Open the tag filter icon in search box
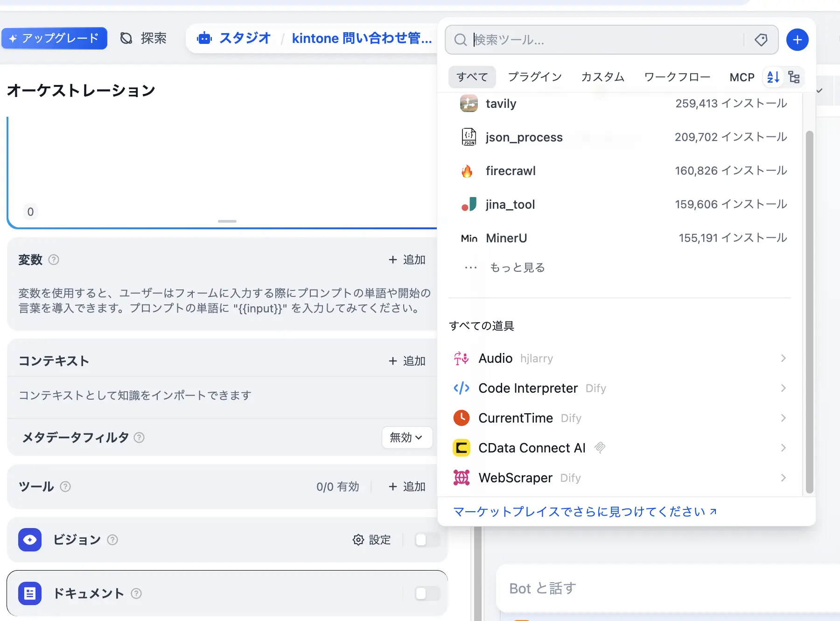This screenshot has height=621, width=840. (x=761, y=40)
